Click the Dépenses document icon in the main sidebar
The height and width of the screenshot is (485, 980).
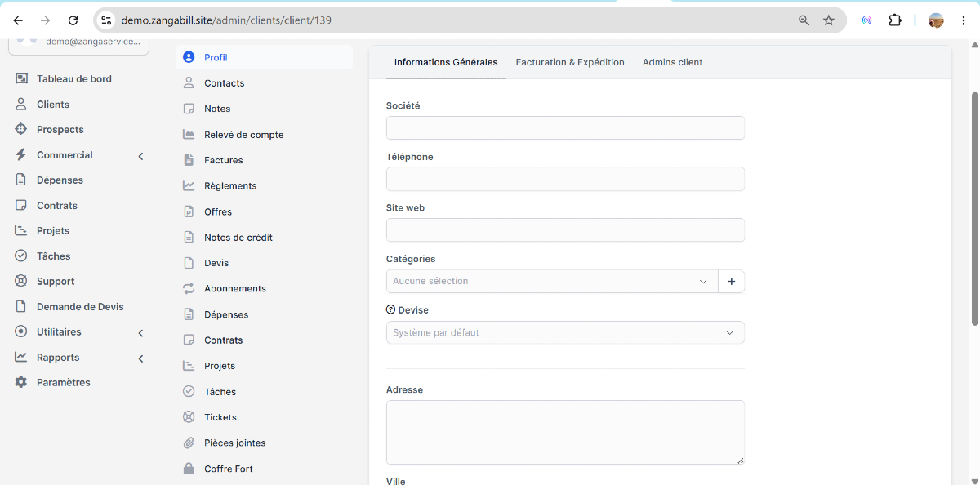point(21,180)
